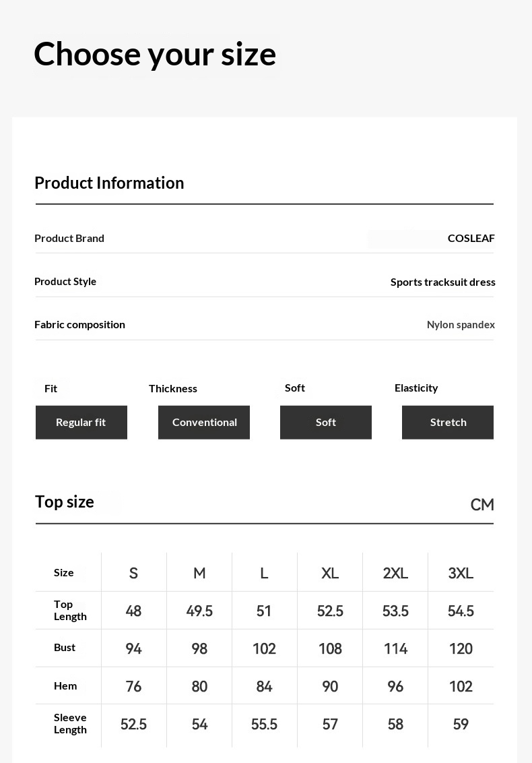Click the Hem row label

point(65,685)
